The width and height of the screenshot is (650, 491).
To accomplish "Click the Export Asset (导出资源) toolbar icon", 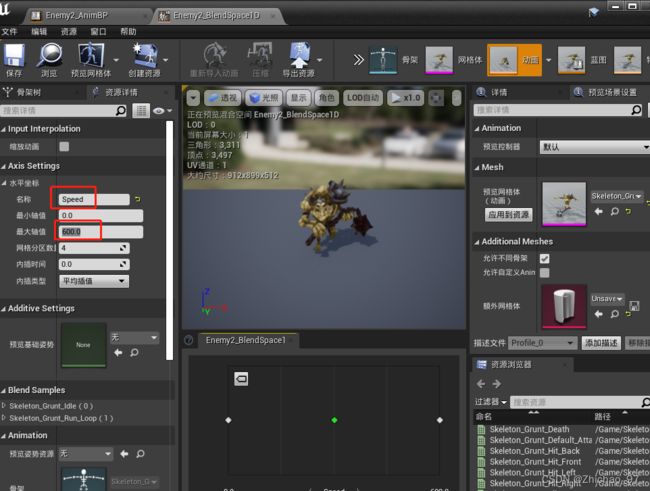I will tap(299, 56).
